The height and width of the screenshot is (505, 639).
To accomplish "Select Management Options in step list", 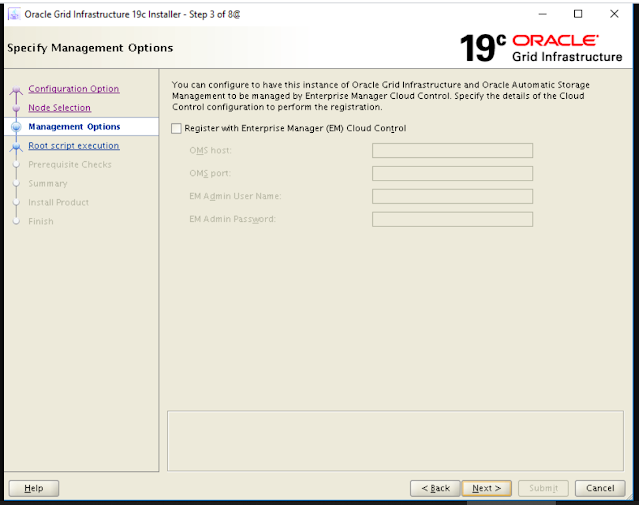I will [x=74, y=127].
